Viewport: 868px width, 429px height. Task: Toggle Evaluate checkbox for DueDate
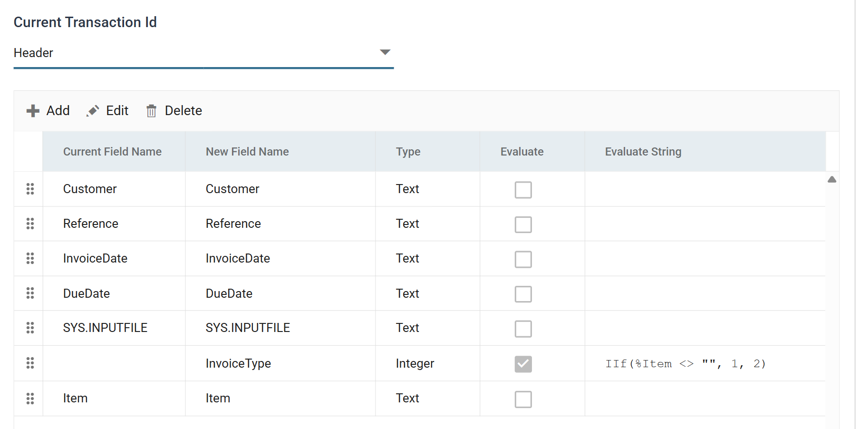[523, 294]
